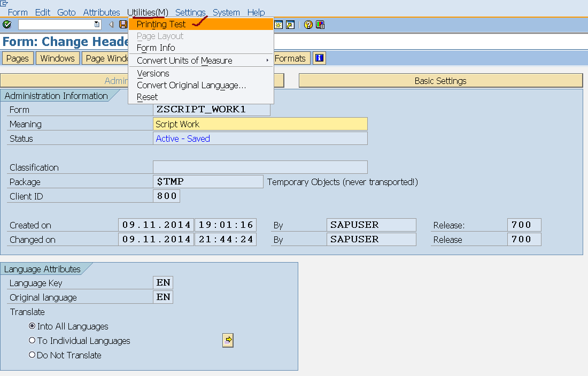Click the yellow arrow language selection icon
This screenshot has height=376, width=588.
click(228, 340)
